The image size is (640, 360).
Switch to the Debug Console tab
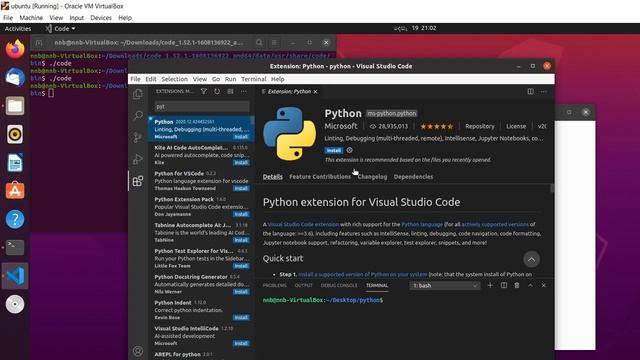click(x=339, y=285)
